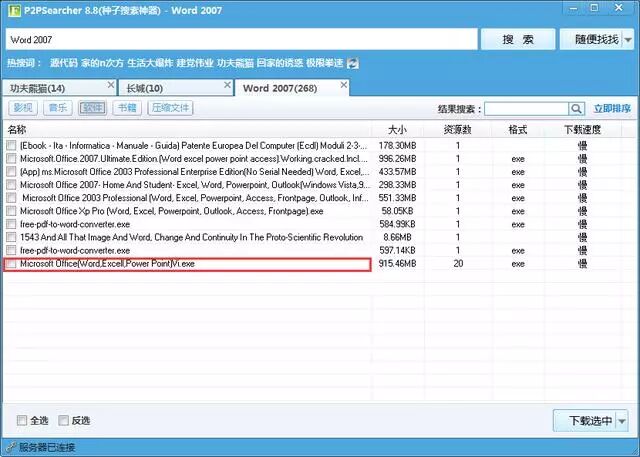Sort by the 大小 column header
The width and height of the screenshot is (640, 457).
(x=398, y=130)
